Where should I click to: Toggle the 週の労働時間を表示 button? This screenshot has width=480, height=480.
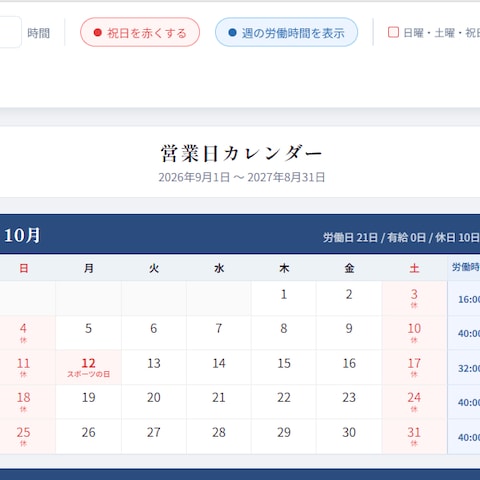286,32
